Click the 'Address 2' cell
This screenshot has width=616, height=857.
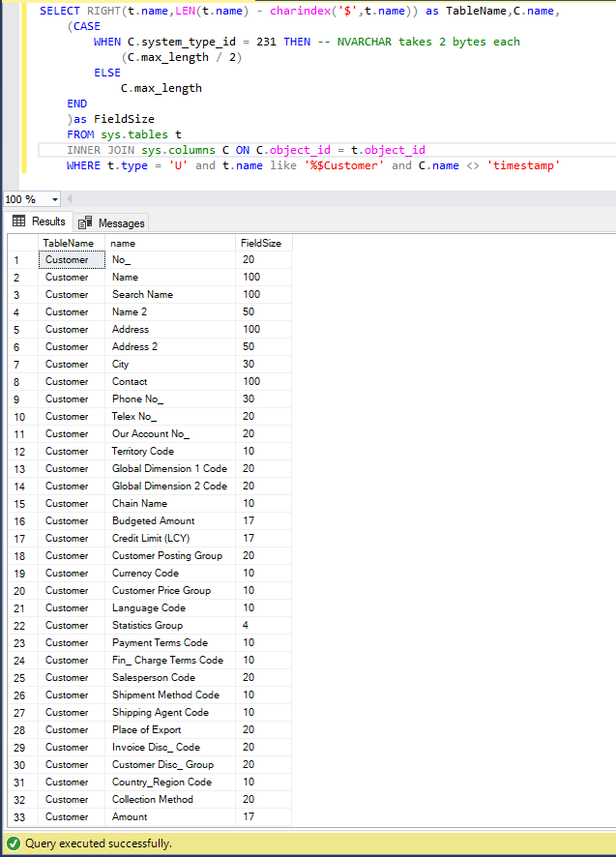[x=170, y=346]
